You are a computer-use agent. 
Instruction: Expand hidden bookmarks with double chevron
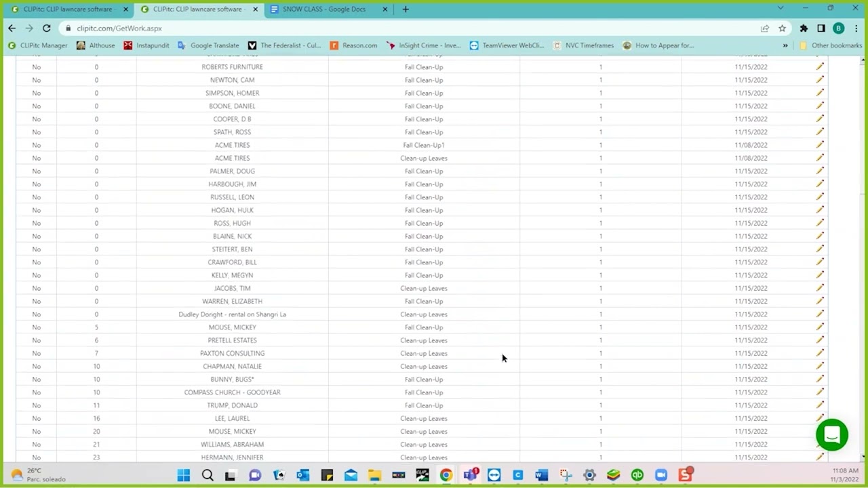(785, 45)
